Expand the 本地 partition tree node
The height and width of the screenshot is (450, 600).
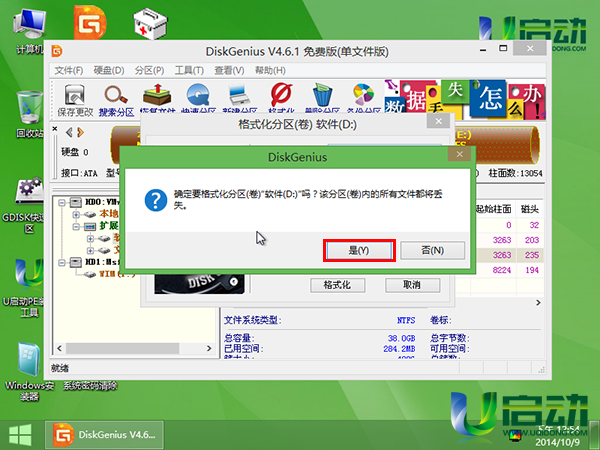[76, 214]
